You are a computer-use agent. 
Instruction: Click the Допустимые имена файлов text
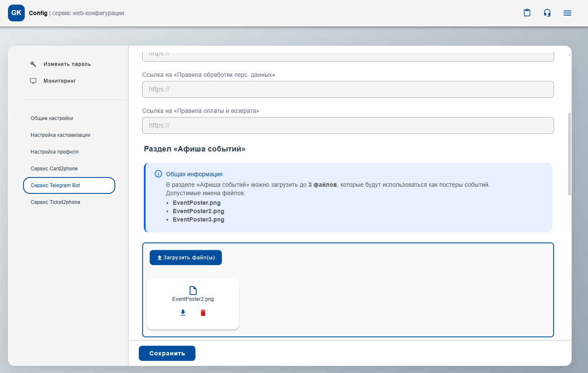(206, 193)
